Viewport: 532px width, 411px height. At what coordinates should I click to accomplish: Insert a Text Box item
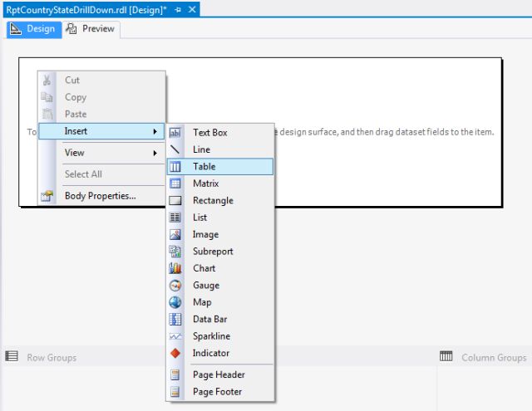click(x=220, y=133)
